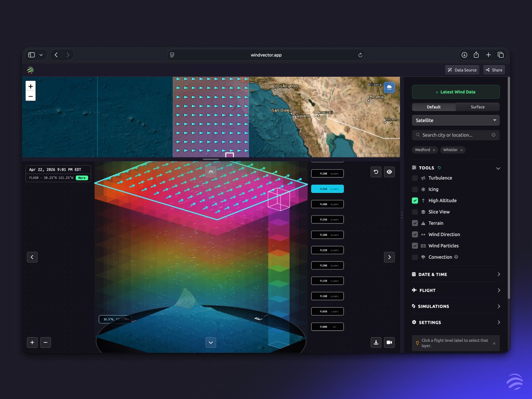Enable the Convection checkbox
The width and height of the screenshot is (532, 399).
point(415,257)
